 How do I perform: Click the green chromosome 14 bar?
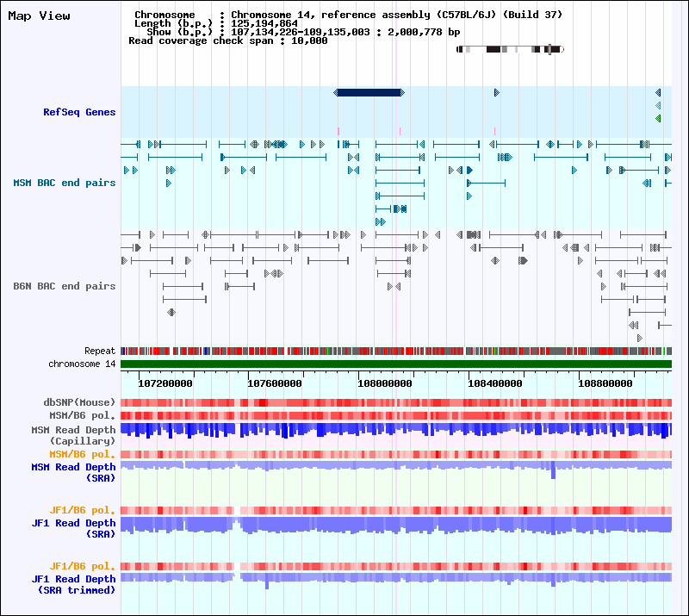(396, 364)
